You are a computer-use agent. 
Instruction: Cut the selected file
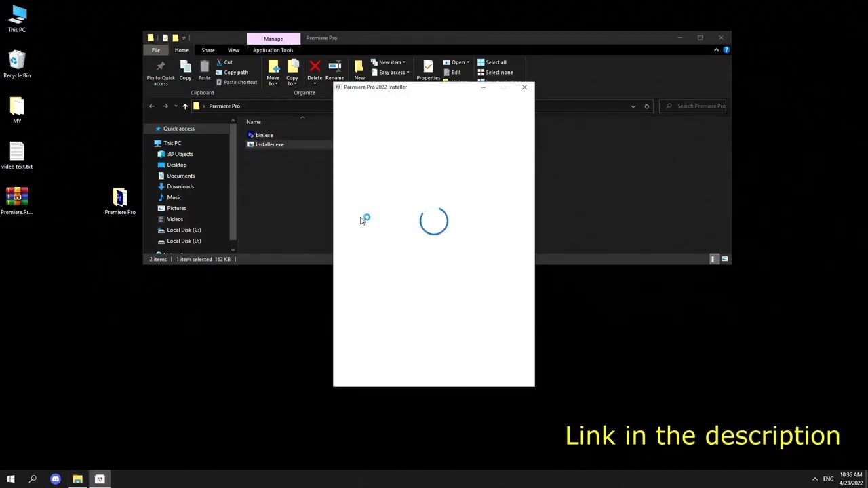tap(224, 62)
